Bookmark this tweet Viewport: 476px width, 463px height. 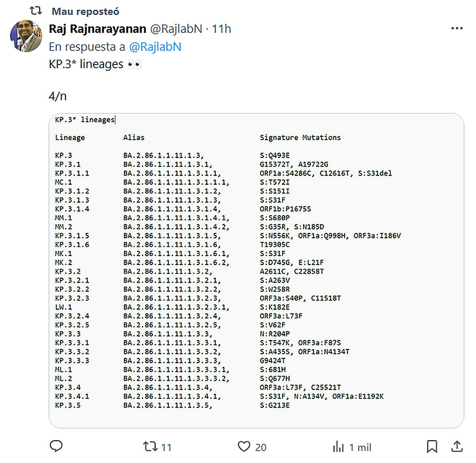[432, 446]
